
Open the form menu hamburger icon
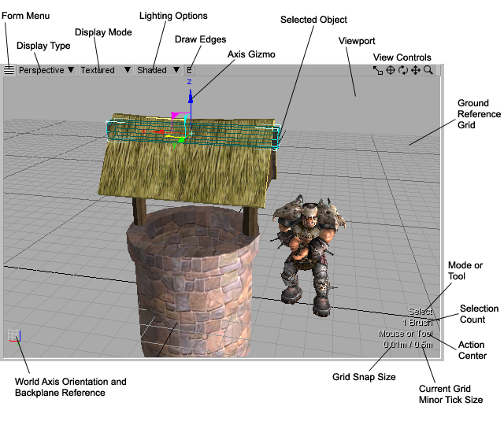pos(9,70)
